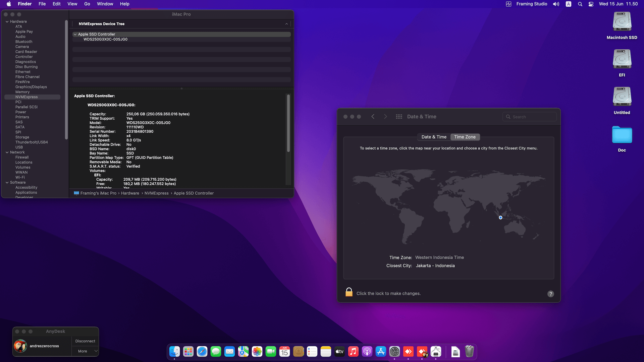Open the first AnyDesk icon in Dock

pyautogui.click(x=408, y=351)
